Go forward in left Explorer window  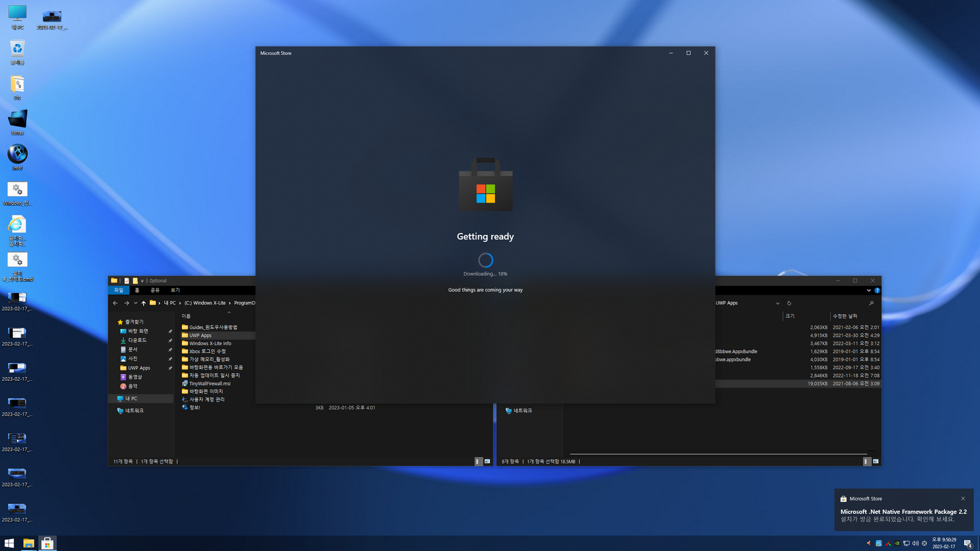[x=126, y=303]
